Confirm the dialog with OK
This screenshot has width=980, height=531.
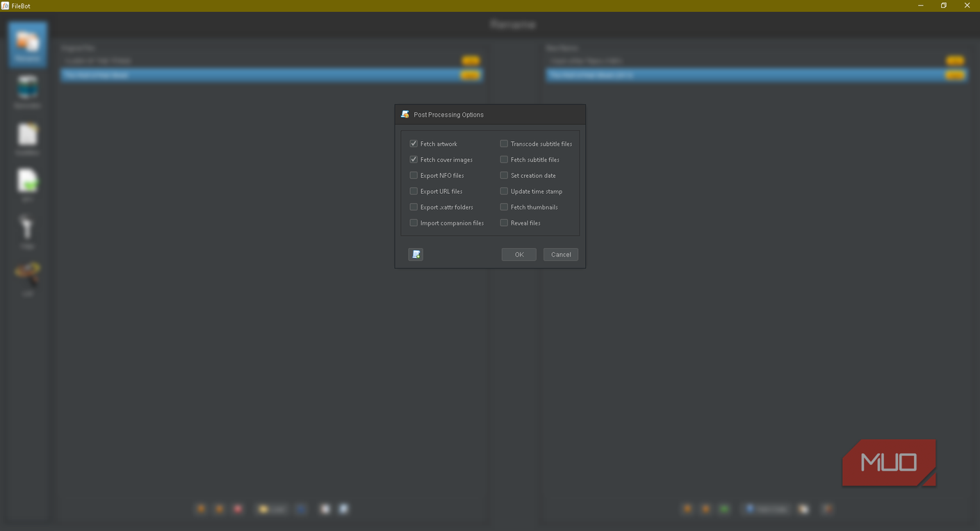click(x=518, y=254)
